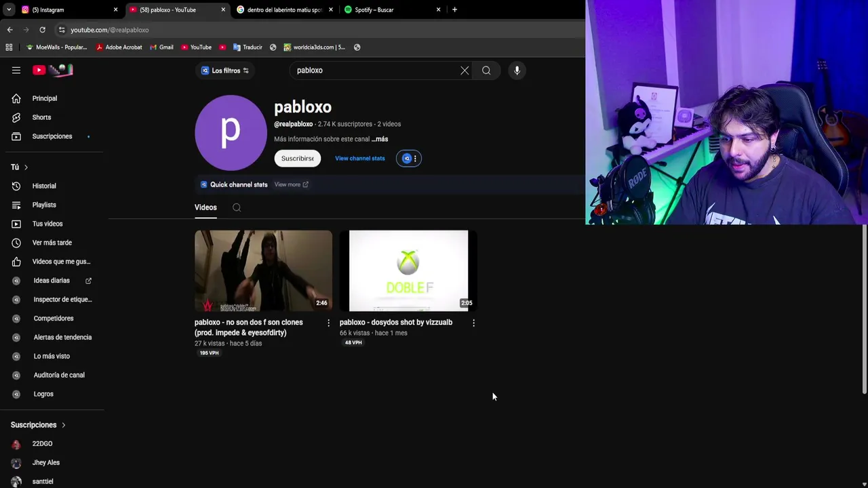Expand channel info with ...más
Image resolution: width=868 pixels, height=488 pixels.
(x=380, y=139)
